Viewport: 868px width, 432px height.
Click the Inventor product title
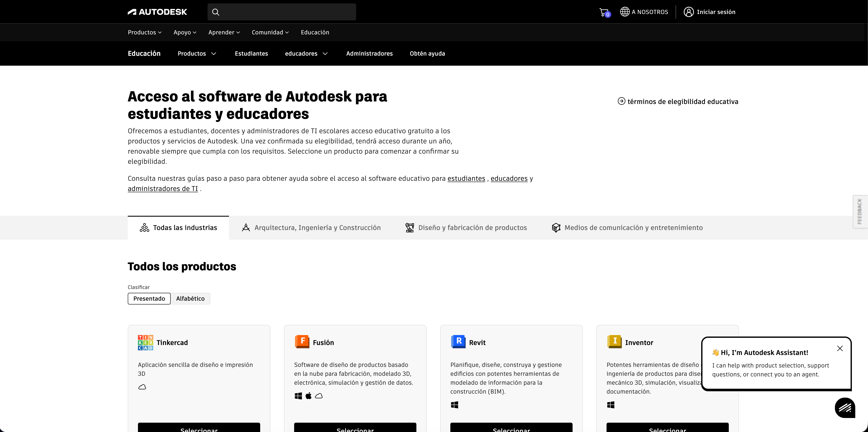point(639,343)
